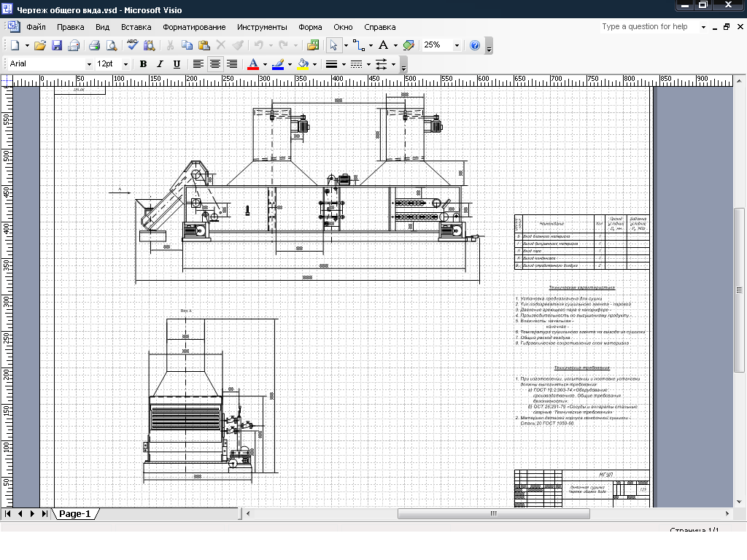Open a file with the folder icon
The height and width of the screenshot is (560, 747).
[40, 45]
